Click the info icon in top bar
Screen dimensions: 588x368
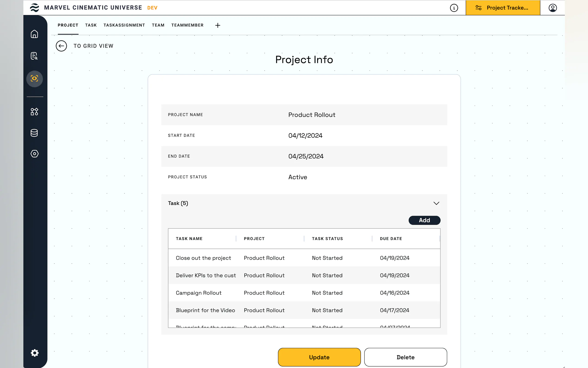point(454,8)
